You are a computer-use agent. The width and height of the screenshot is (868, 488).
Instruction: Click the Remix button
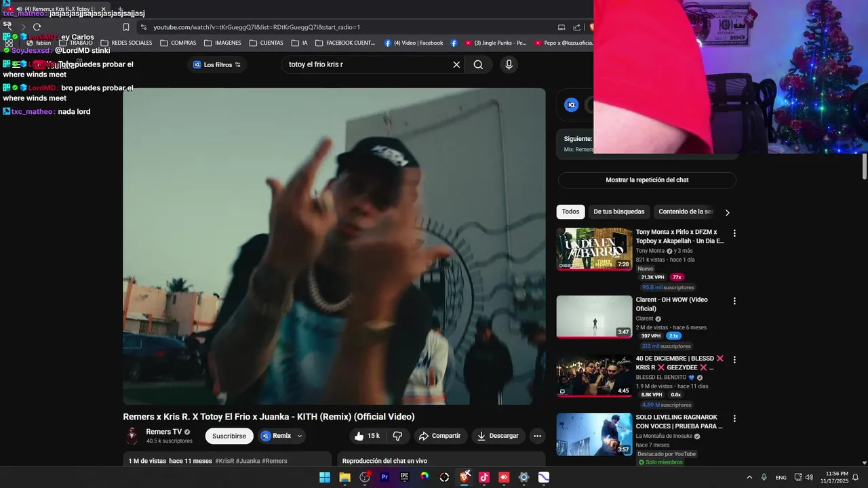(x=276, y=436)
